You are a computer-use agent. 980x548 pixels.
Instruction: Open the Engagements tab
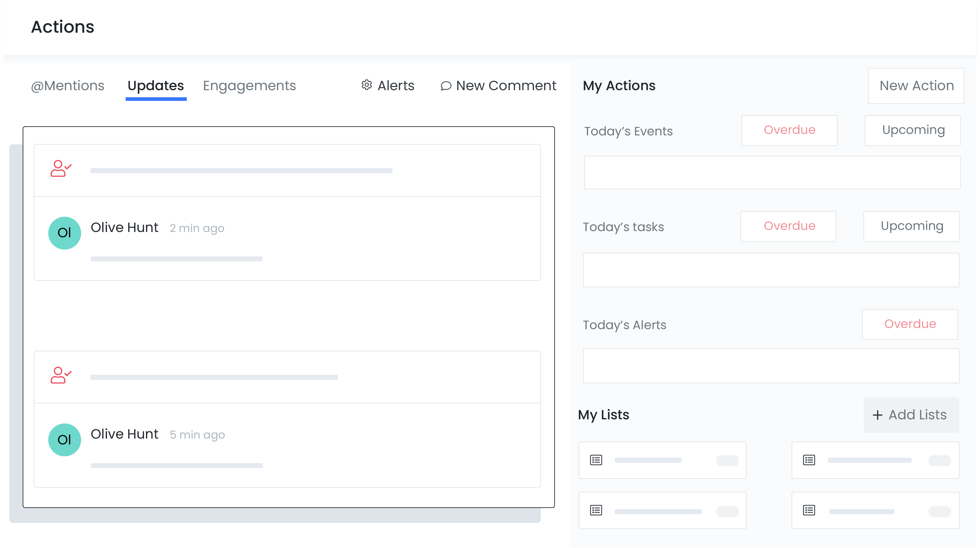(249, 85)
